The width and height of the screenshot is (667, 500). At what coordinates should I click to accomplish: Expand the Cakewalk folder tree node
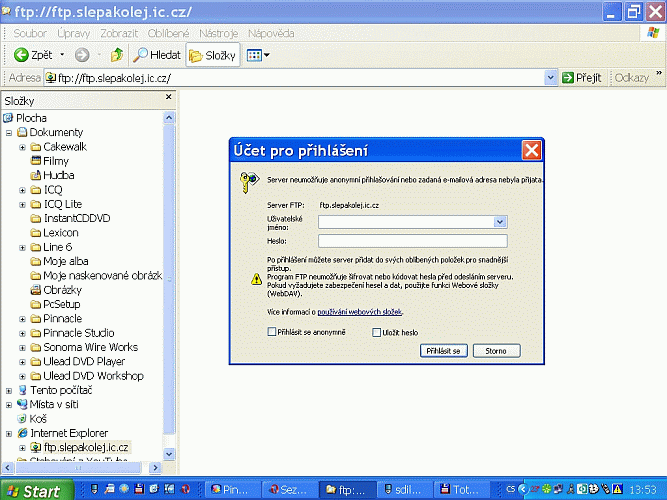click(x=22, y=147)
